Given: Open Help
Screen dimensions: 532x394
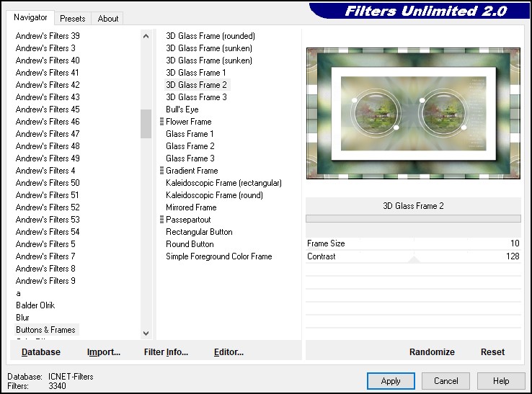Looking at the screenshot, I should [501, 381].
